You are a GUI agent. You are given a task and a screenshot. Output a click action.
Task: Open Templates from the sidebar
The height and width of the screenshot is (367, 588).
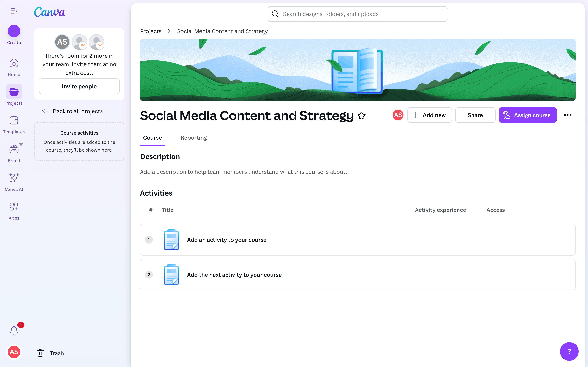click(x=14, y=124)
